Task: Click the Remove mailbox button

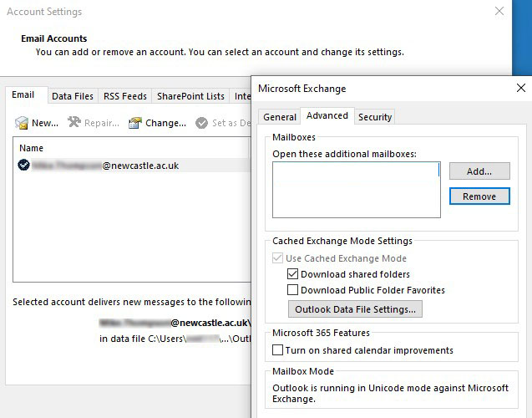Action: 479,196
